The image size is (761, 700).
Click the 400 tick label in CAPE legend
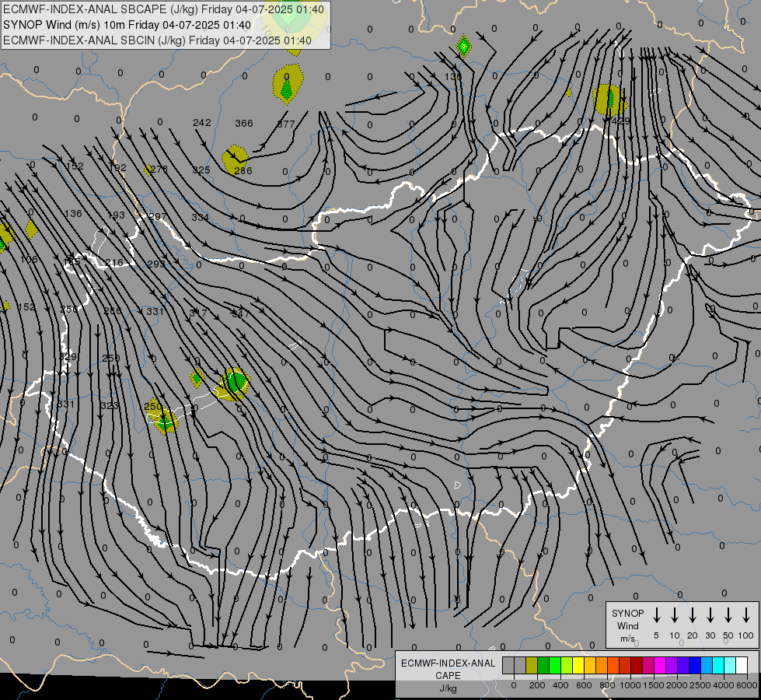point(560,685)
